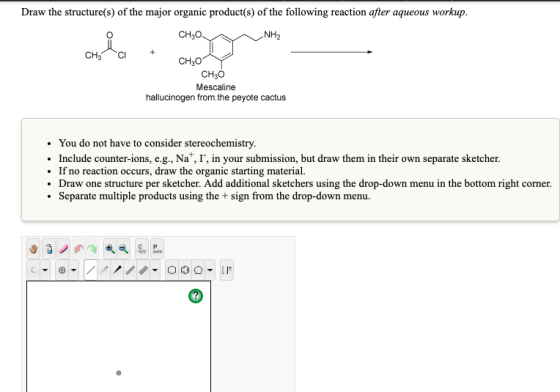
Task: Click the green redo arrow
Action: [92, 249]
